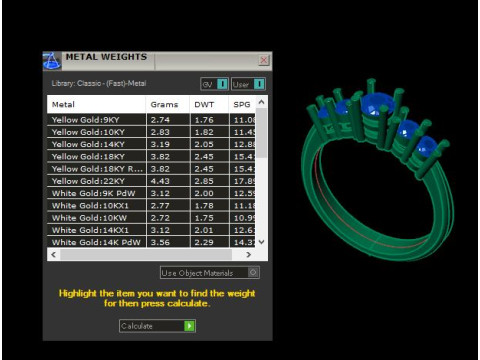Click the horizontal scrollbar thumb
480x360 pixels.
pyautogui.click(x=146, y=255)
